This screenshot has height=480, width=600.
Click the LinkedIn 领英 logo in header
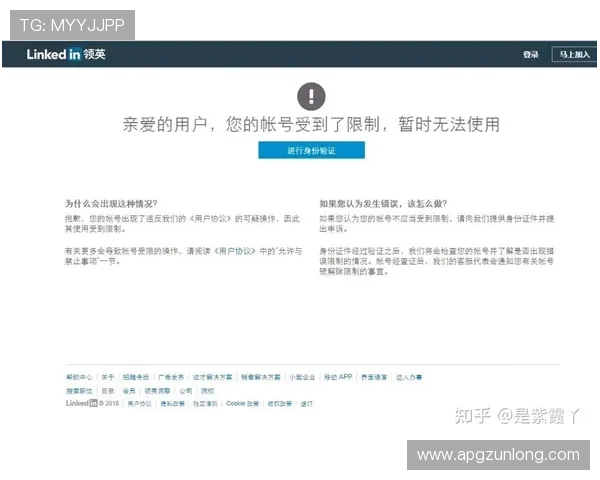tap(66, 54)
